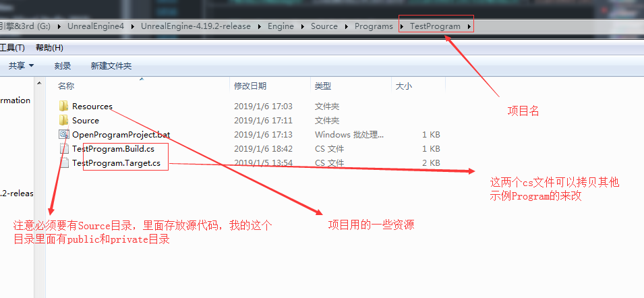Expand the arrow after (G:) drive breadcrumb
Viewport: 644px width, 298px height.
tap(59, 27)
